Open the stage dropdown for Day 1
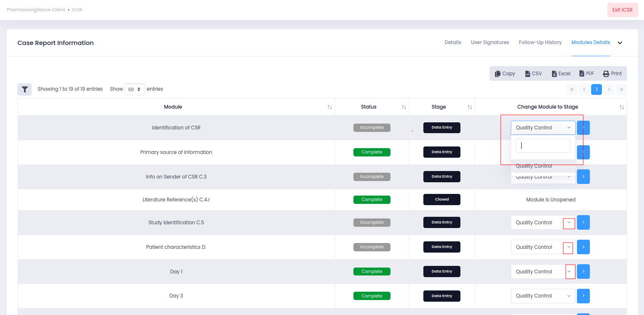 (543, 272)
